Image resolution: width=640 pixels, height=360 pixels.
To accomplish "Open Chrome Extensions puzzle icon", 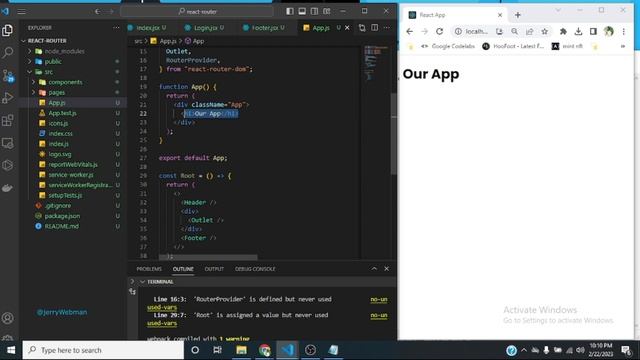I will pos(563,31).
